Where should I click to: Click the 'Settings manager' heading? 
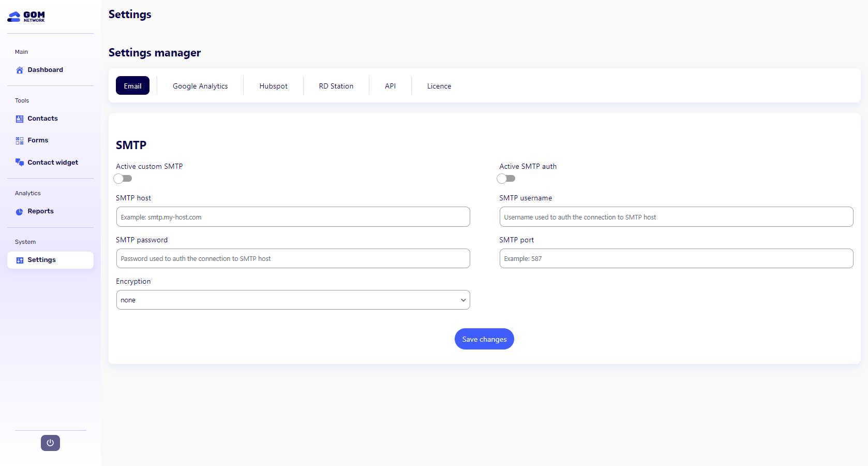[155, 53]
